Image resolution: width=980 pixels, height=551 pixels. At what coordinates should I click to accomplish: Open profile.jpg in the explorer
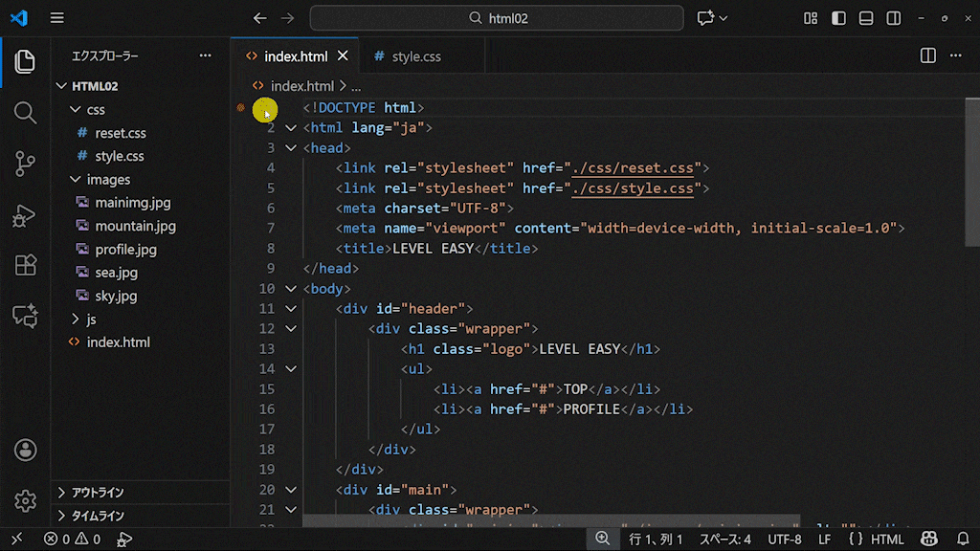click(x=125, y=250)
